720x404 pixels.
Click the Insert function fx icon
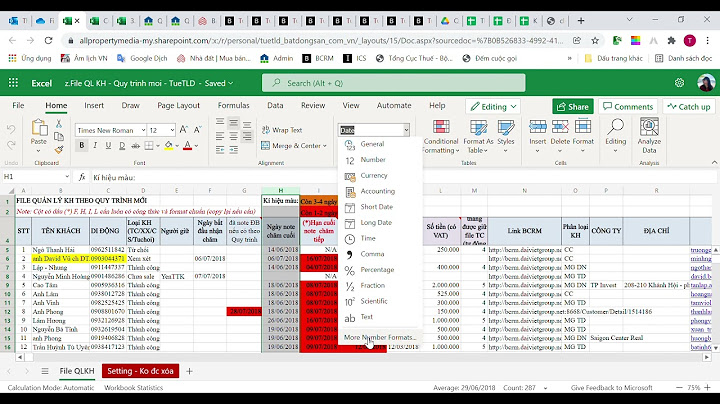pos(82,177)
